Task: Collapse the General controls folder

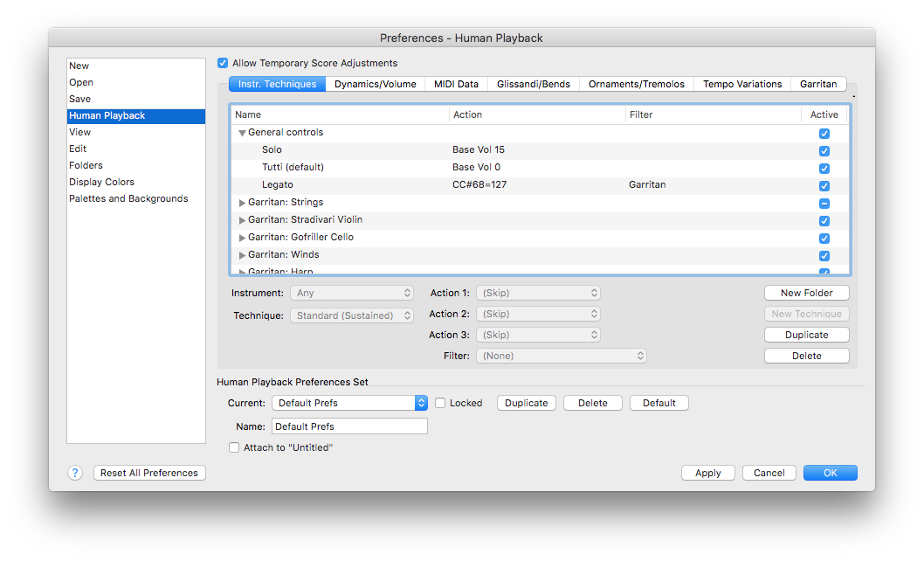Action: point(242,134)
